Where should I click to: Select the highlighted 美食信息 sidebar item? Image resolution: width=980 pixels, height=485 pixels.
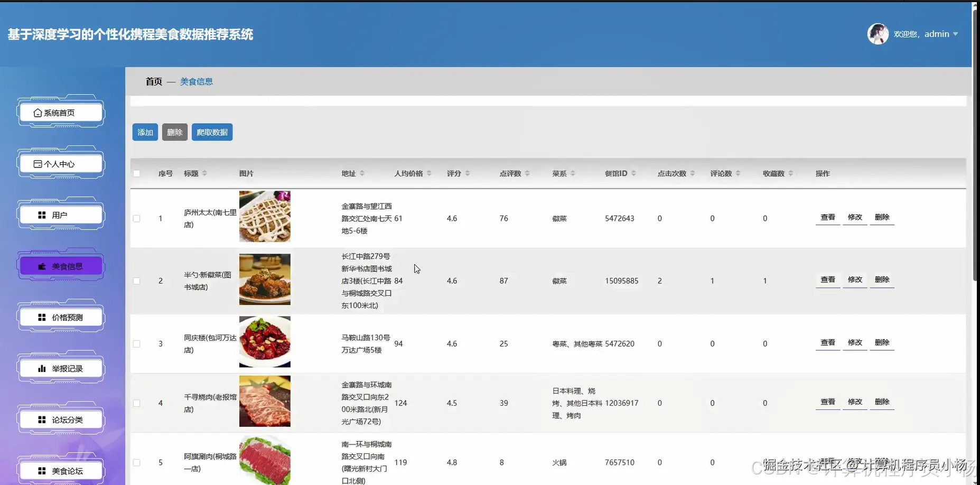pyautogui.click(x=60, y=266)
